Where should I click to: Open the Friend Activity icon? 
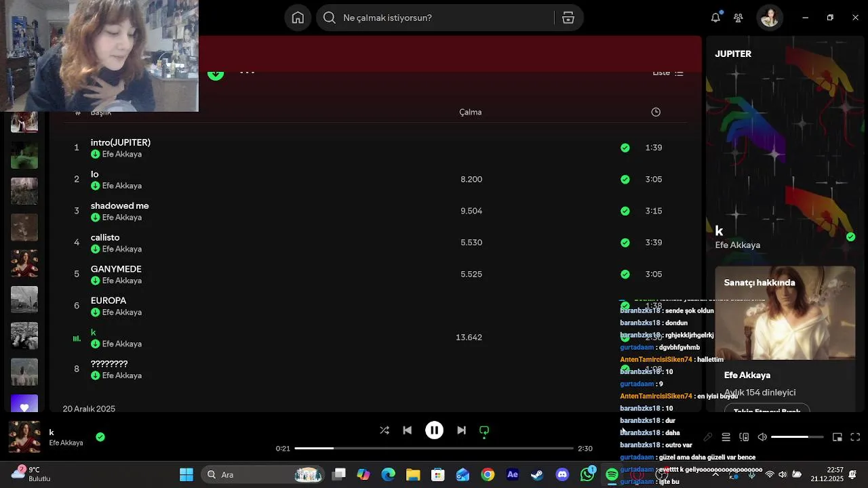pos(738,18)
